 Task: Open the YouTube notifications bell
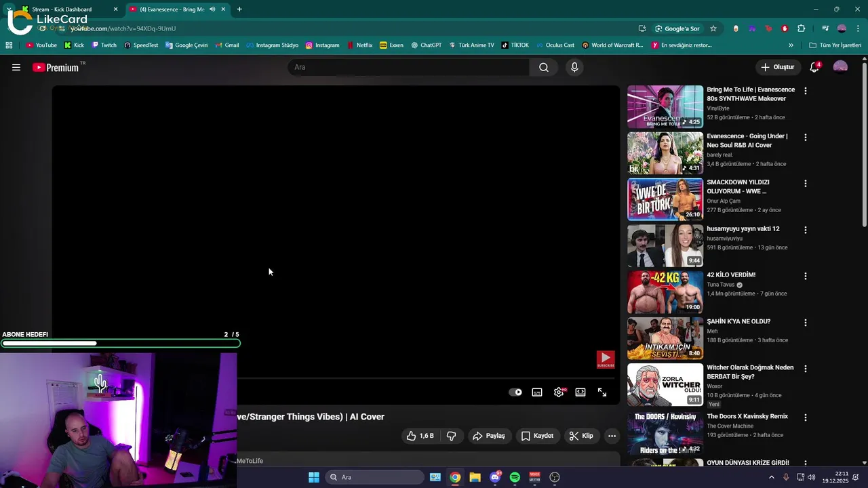pyautogui.click(x=814, y=67)
